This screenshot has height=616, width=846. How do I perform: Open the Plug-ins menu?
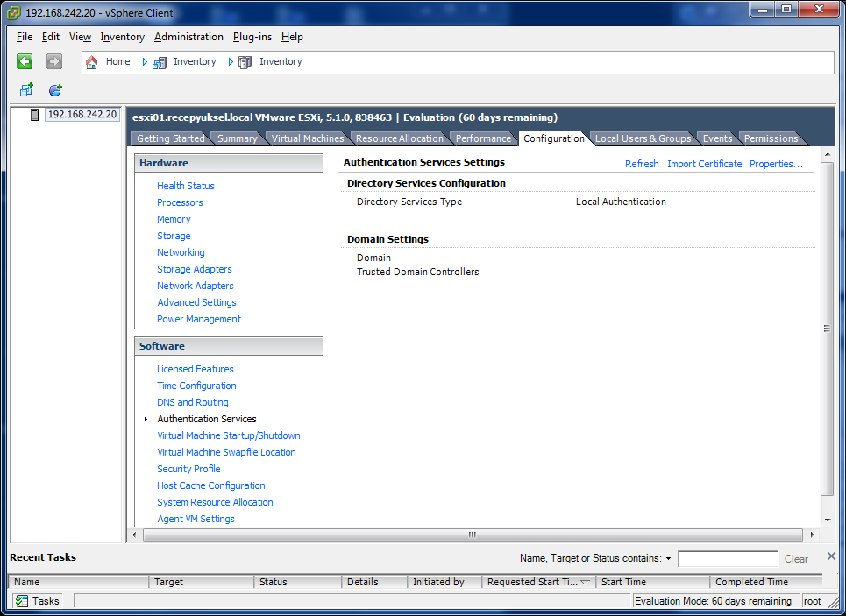[252, 37]
